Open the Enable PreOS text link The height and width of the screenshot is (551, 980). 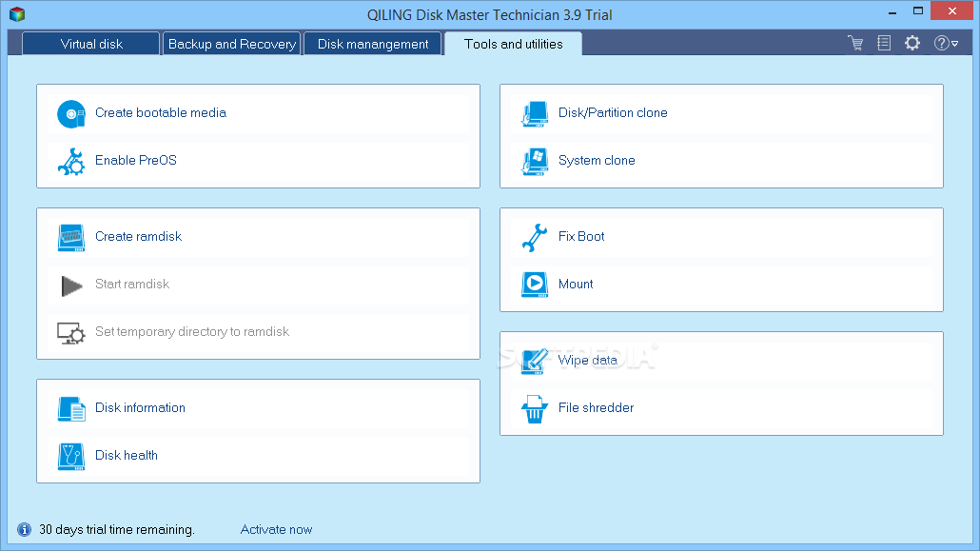pyautogui.click(x=136, y=160)
